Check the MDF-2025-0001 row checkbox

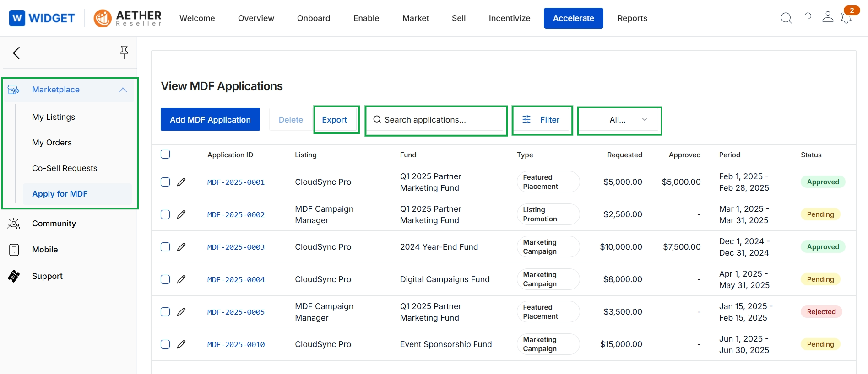point(165,182)
